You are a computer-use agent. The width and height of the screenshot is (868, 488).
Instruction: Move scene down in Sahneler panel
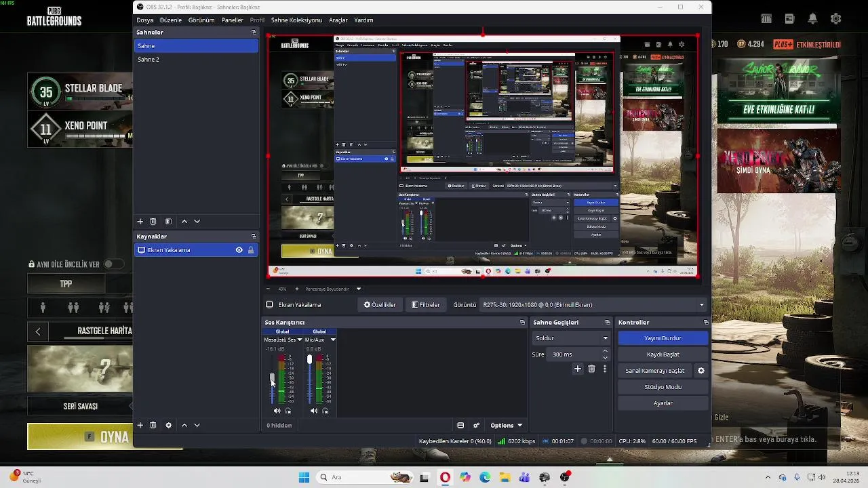click(x=197, y=222)
